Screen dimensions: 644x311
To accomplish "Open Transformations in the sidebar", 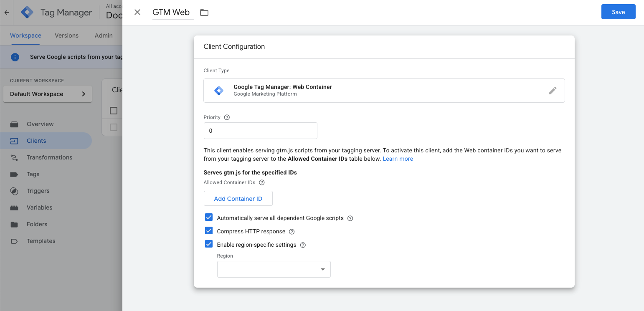I will click(49, 157).
